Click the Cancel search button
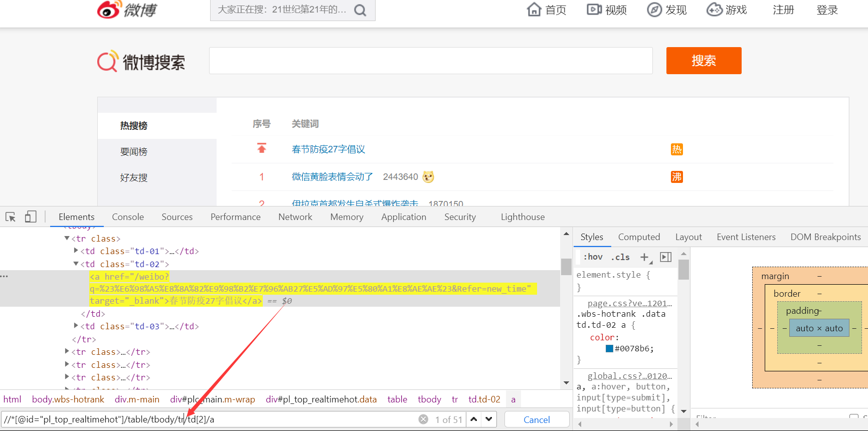868x431 pixels. (x=537, y=419)
